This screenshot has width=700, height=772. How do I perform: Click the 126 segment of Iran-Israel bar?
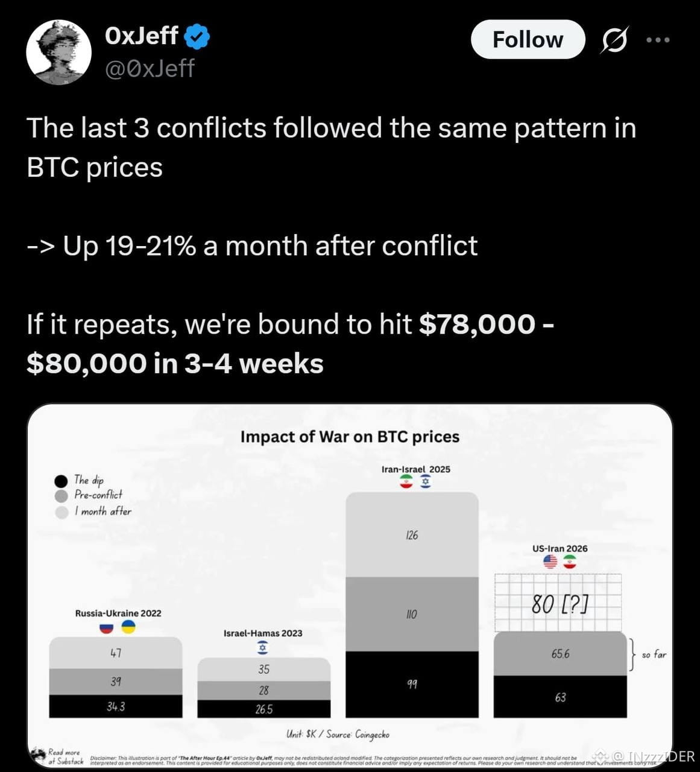tap(412, 535)
